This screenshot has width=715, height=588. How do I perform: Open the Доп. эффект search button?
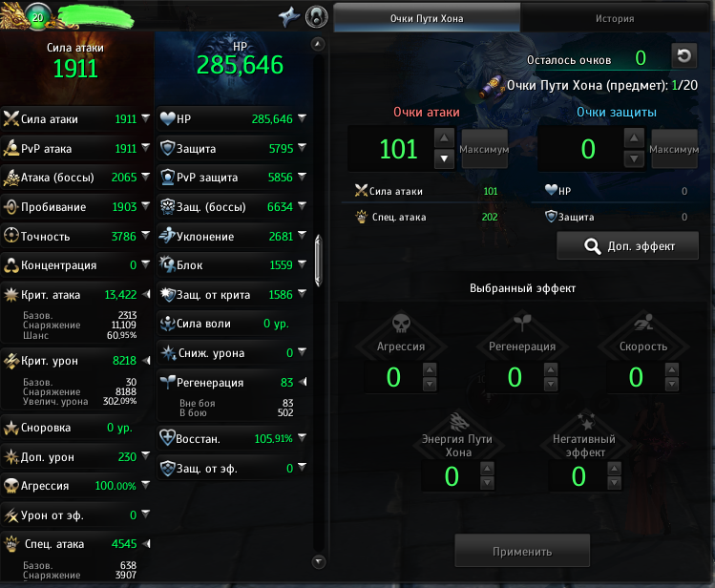[x=627, y=246]
